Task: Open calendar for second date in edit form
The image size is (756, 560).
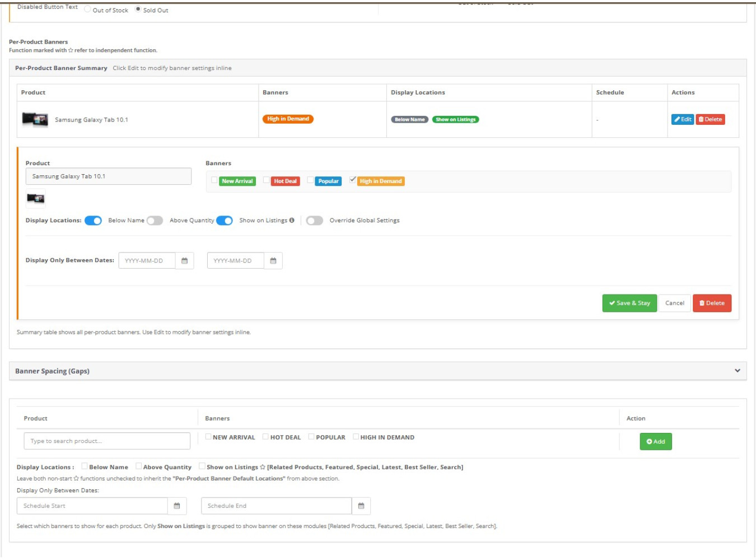Action: pyautogui.click(x=273, y=261)
